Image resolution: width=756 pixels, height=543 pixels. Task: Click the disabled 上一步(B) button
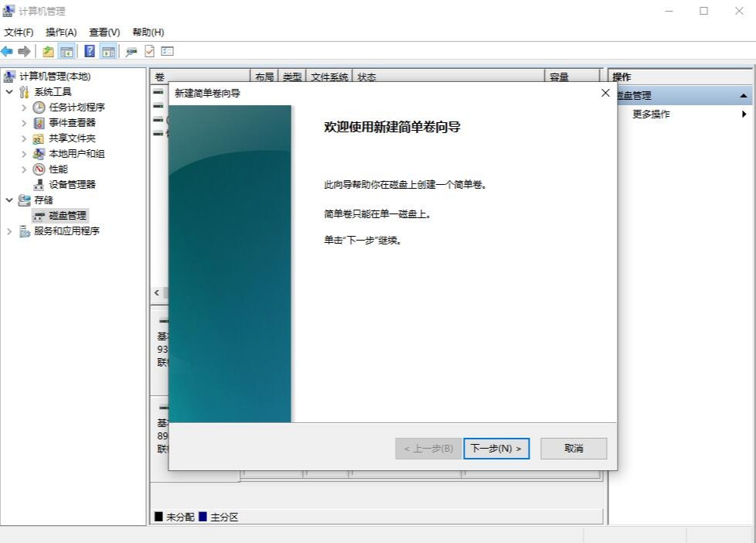coord(428,449)
